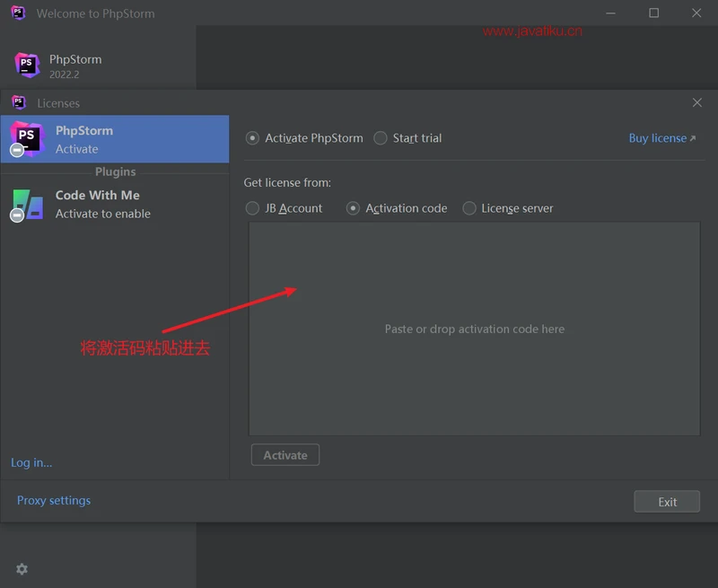The image size is (718, 588).
Task: Select the Code With Me plugin icon
Action: (x=27, y=205)
